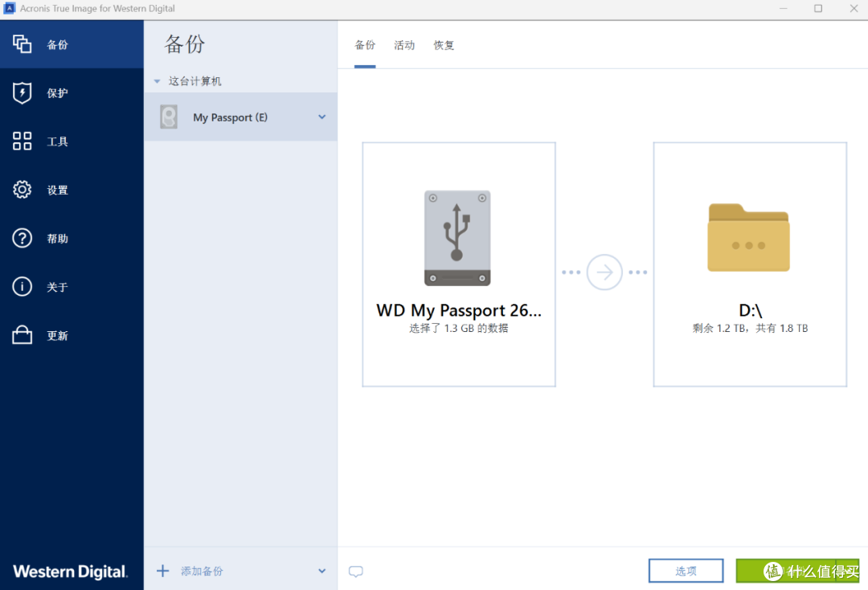Open the 关于 info section

pos(72,287)
